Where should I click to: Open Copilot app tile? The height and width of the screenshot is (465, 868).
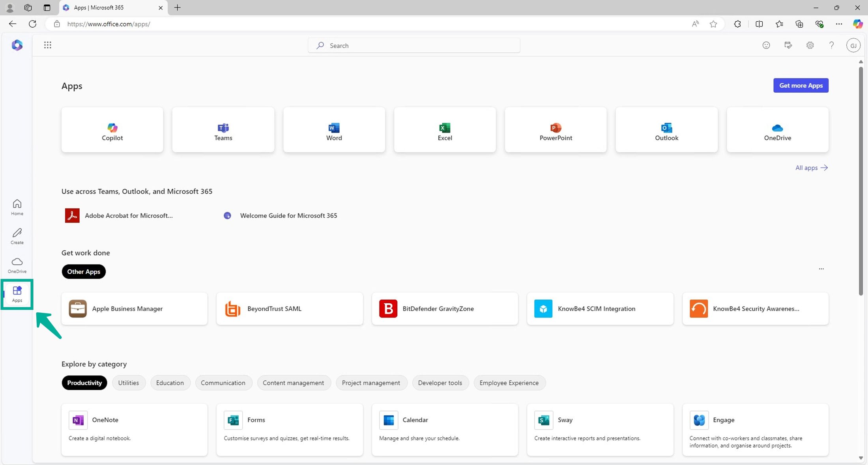click(112, 130)
